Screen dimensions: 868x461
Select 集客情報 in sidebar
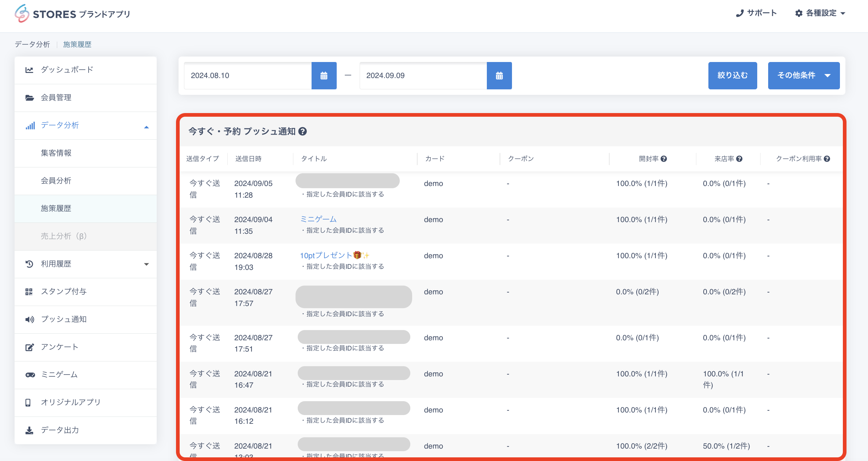[86, 153]
